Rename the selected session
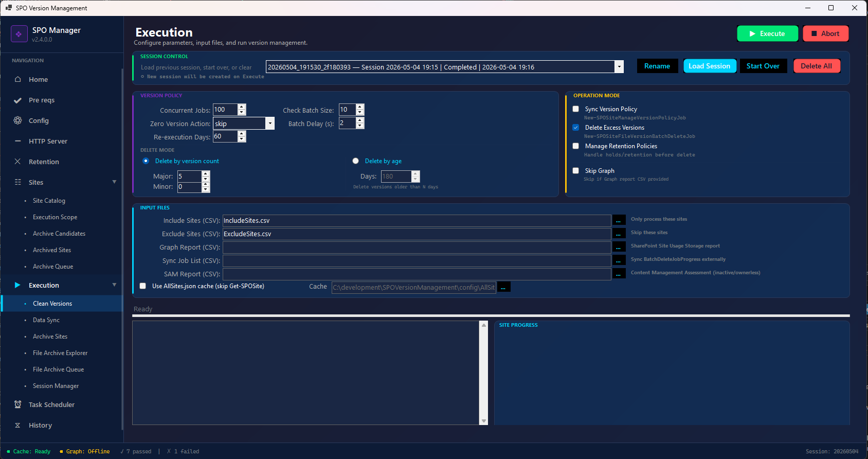 (x=657, y=66)
